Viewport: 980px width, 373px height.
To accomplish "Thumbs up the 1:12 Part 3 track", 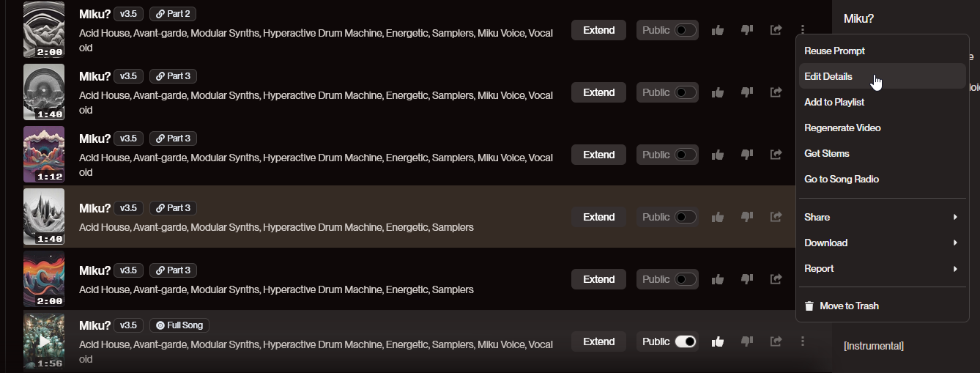I will pos(718,155).
